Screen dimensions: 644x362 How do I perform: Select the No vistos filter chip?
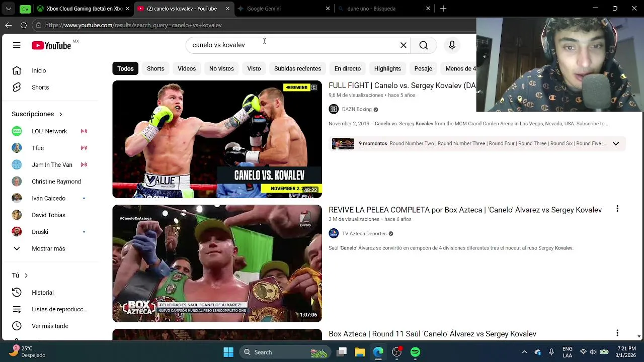pyautogui.click(x=221, y=68)
